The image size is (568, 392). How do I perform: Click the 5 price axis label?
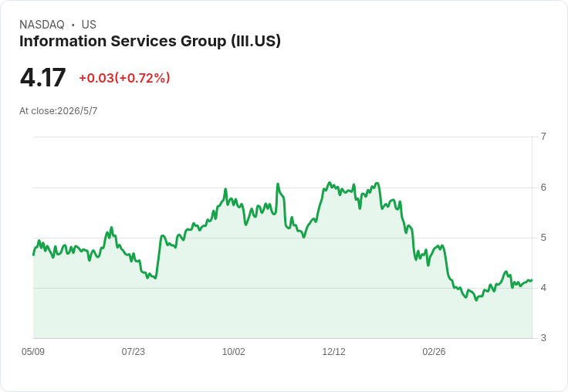click(543, 238)
